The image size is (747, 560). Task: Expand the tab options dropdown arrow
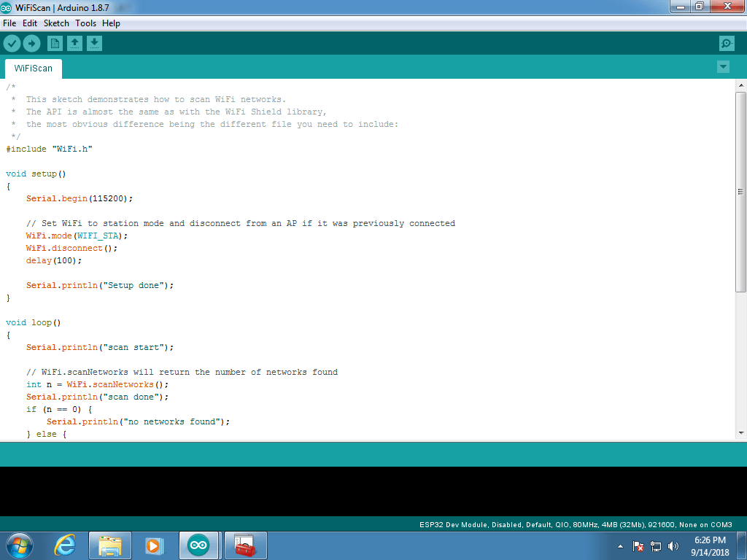point(723,67)
